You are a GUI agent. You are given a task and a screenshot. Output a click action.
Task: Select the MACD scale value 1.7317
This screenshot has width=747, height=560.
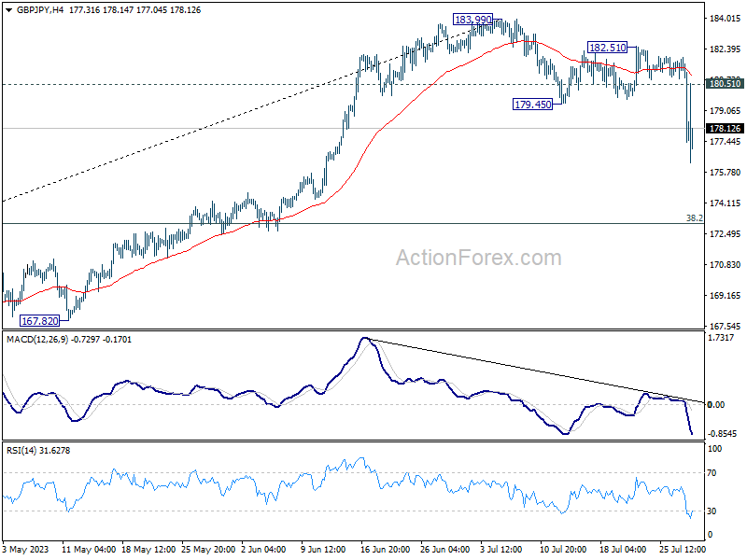click(721, 338)
